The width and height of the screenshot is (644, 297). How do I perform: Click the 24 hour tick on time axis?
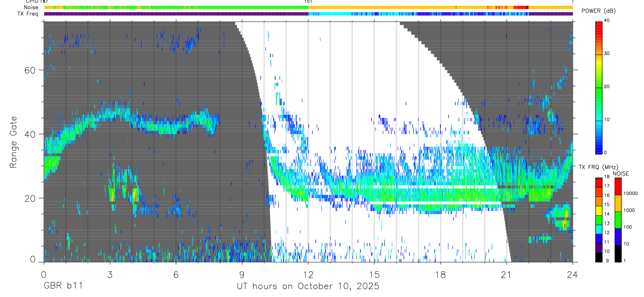click(573, 273)
